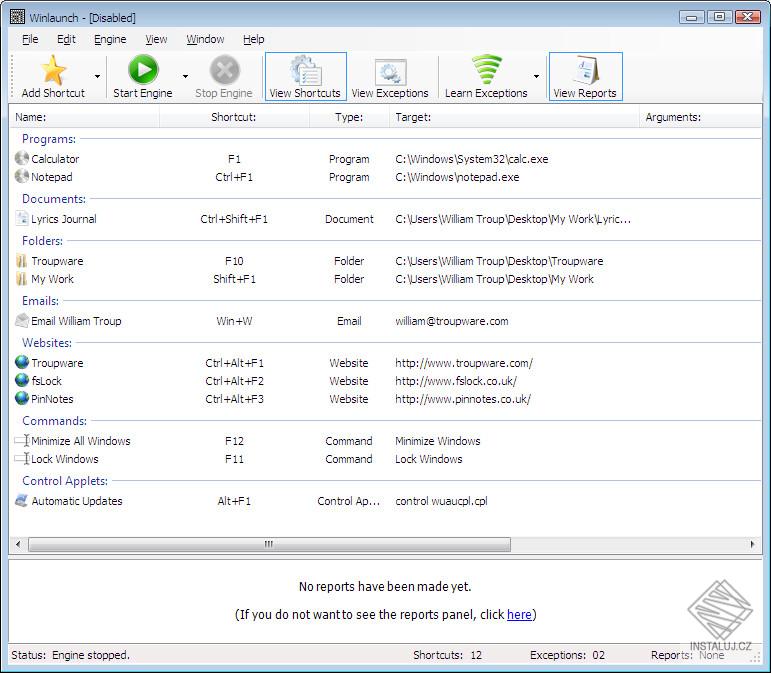771x673 pixels.
Task: Collapse the Control Applets group header
Action: (x=65, y=481)
